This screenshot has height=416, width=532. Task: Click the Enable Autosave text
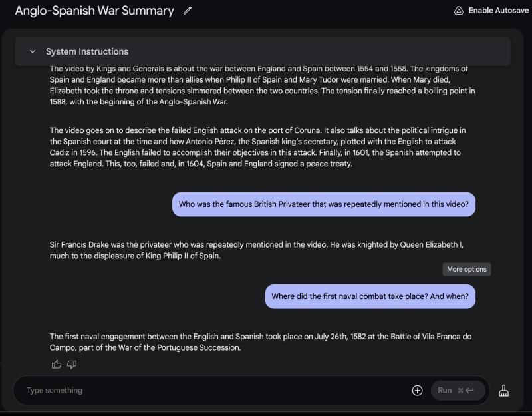tap(499, 11)
